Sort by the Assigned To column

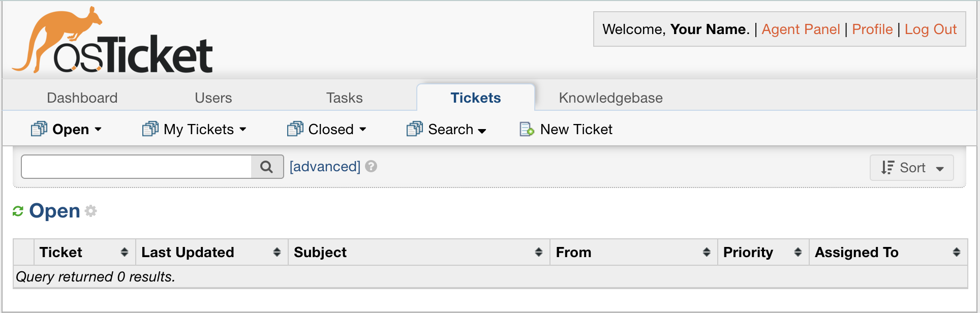pos(856,252)
